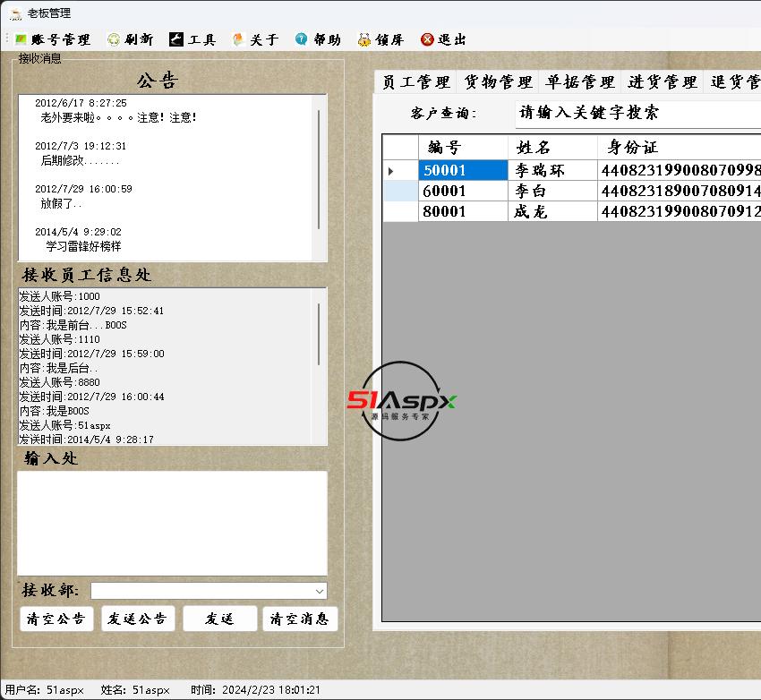Switch to the 员工管理 tab
The image size is (761, 700).
click(416, 81)
